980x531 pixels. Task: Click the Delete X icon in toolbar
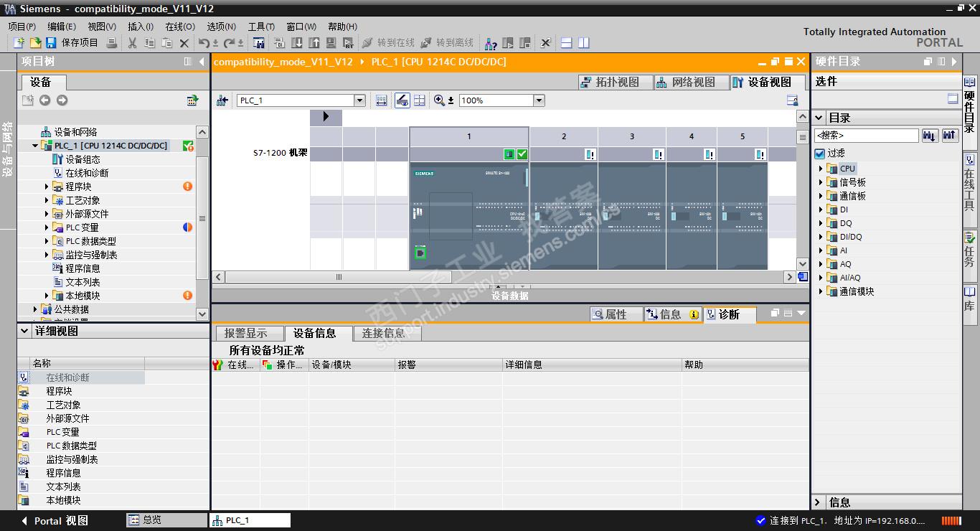point(184,43)
